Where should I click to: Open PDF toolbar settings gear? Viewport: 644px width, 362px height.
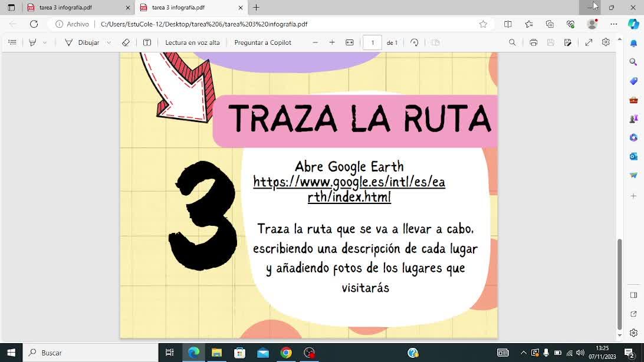pos(606,42)
